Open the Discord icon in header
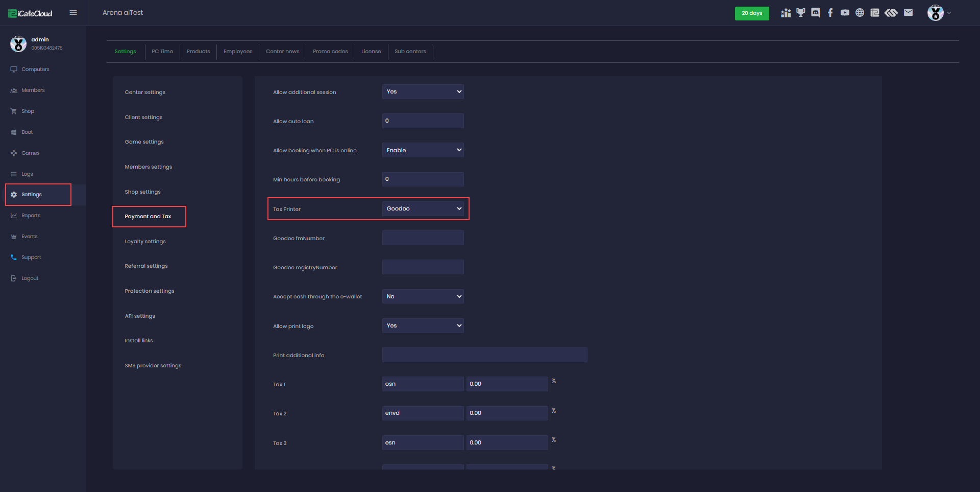Image resolution: width=980 pixels, height=492 pixels. 816,13
